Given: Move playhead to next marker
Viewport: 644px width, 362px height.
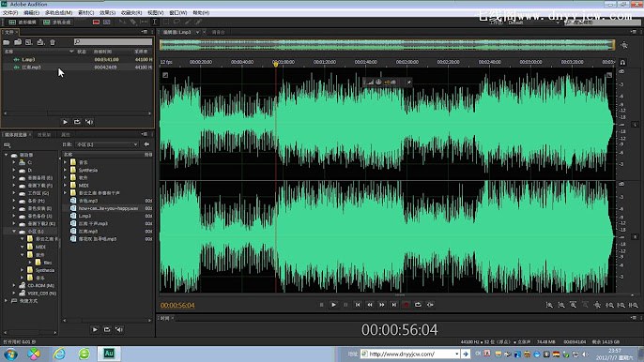Looking at the screenshot, I should [x=394, y=305].
